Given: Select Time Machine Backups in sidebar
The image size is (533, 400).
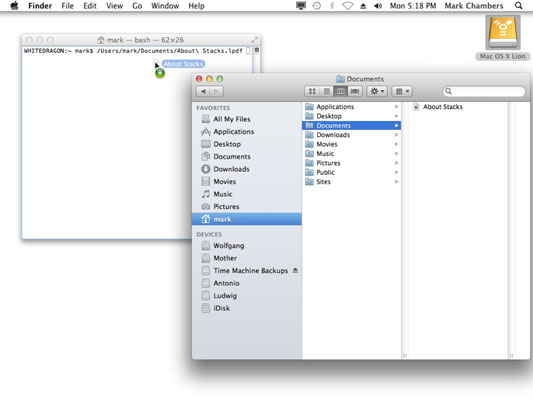Looking at the screenshot, I should point(246,271).
